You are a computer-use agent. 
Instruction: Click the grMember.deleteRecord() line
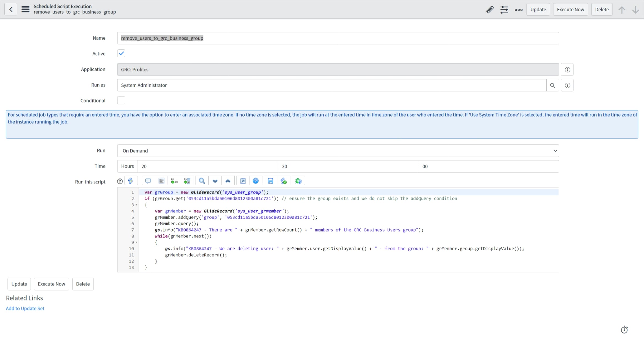[x=196, y=255]
